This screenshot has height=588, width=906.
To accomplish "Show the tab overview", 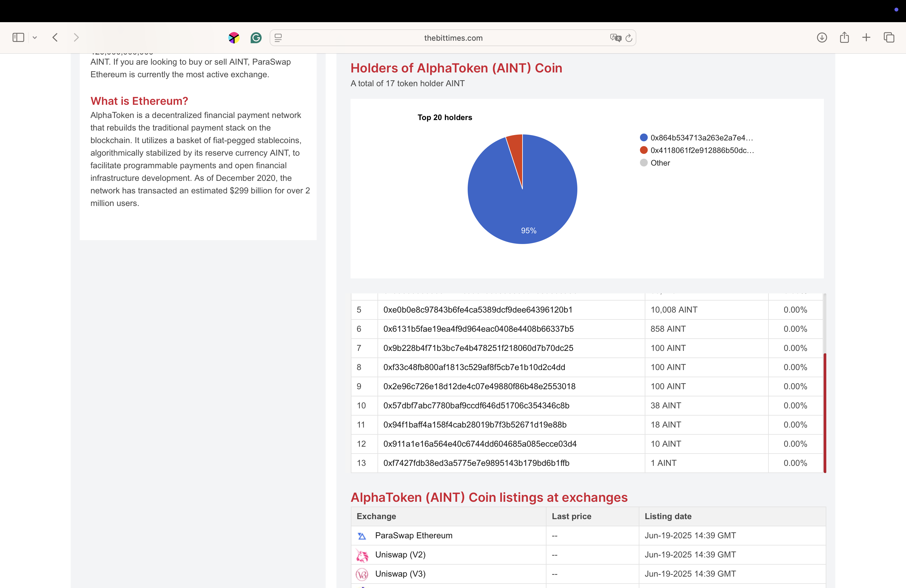I will (889, 37).
